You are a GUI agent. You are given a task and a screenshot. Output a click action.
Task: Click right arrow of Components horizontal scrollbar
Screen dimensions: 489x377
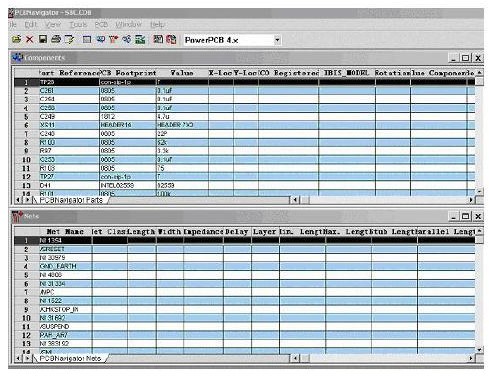(x=471, y=200)
